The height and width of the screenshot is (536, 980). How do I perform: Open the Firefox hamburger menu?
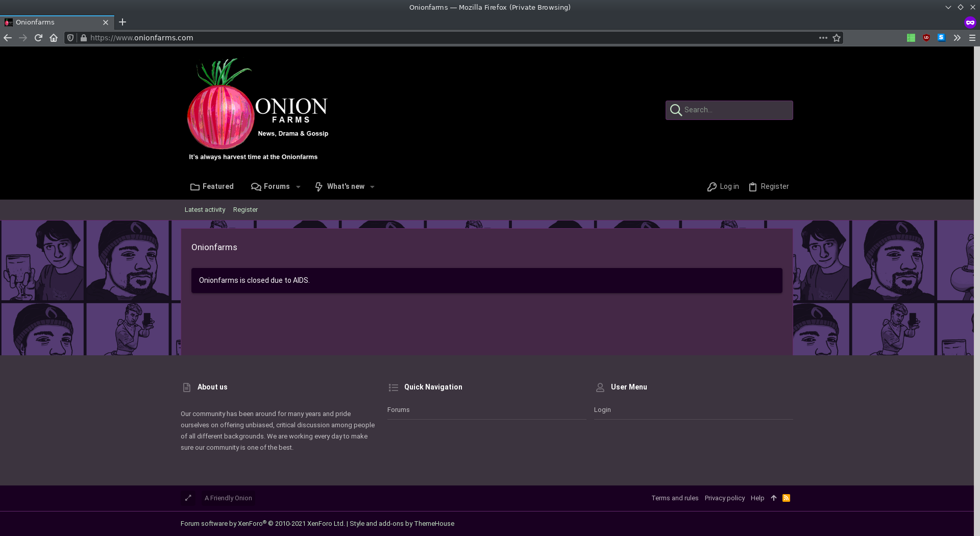pyautogui.click(x=972, y=38)
